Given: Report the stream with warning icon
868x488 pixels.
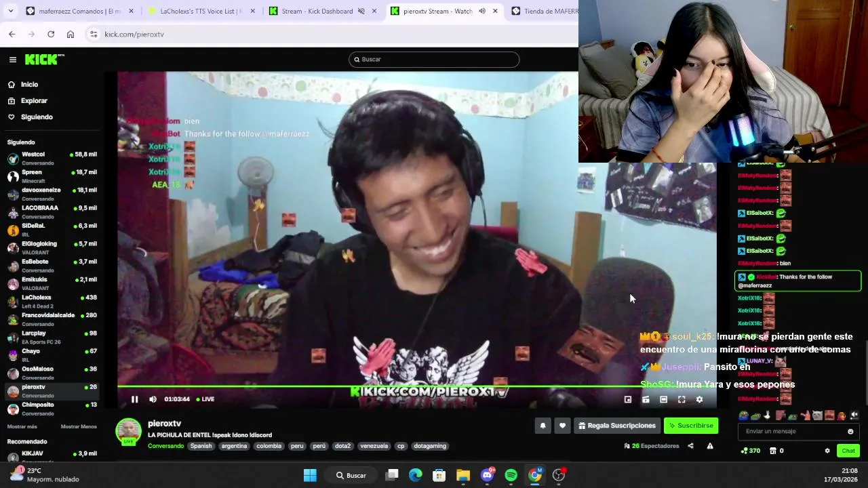Looking at the screenshot, I should (710, 446).
